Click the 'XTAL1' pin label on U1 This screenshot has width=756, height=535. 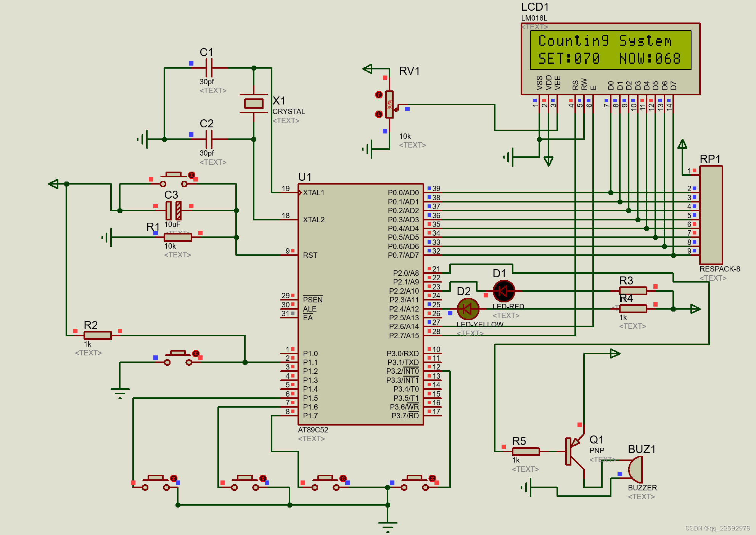tap(314, 193)
